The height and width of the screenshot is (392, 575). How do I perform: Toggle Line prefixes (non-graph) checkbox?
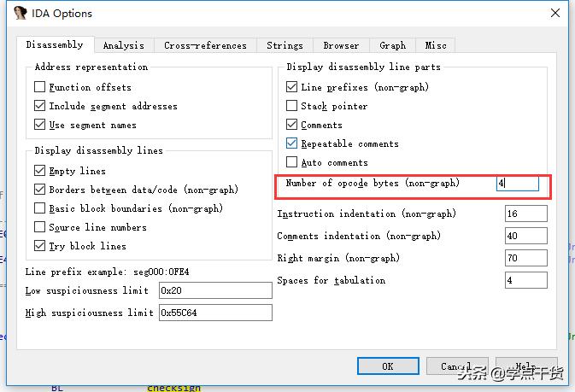point(291,87)
